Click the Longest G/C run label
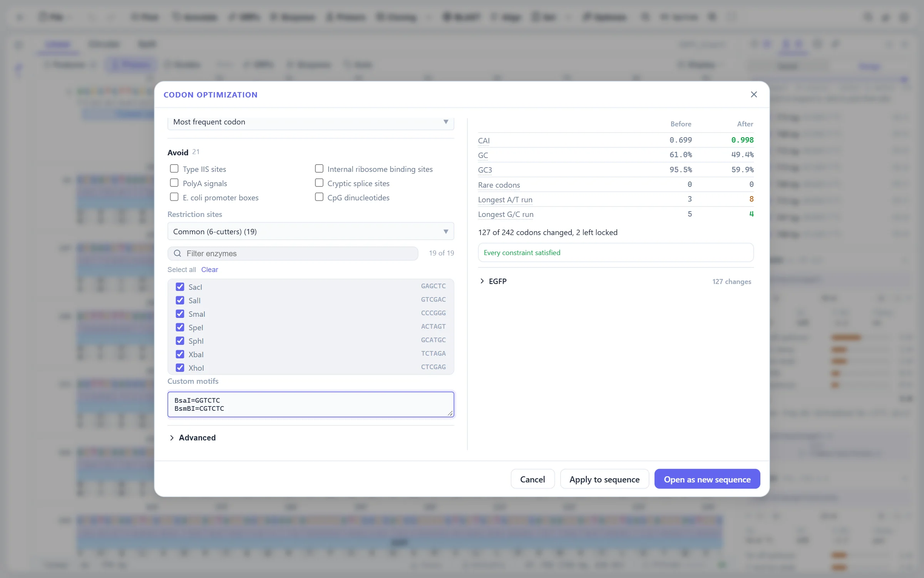Image resolution: width=924 pixels, height=578 pixels. pos(506,214)
